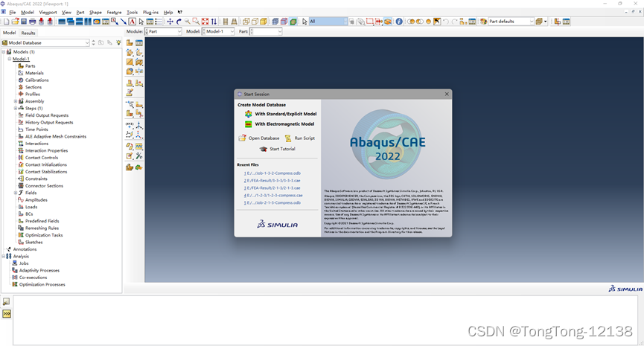Open the Plug-ins menu
The image size is (644, 346).
(150, 13)
